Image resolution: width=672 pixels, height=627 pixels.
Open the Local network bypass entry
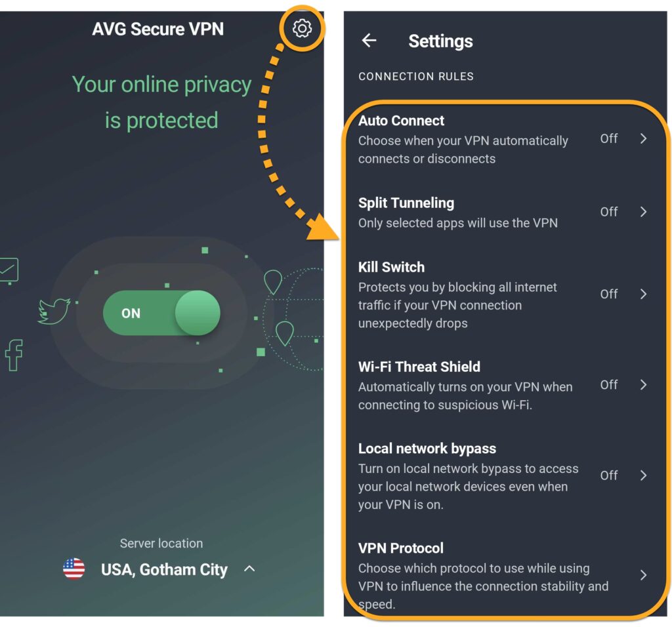pos(503,475)
